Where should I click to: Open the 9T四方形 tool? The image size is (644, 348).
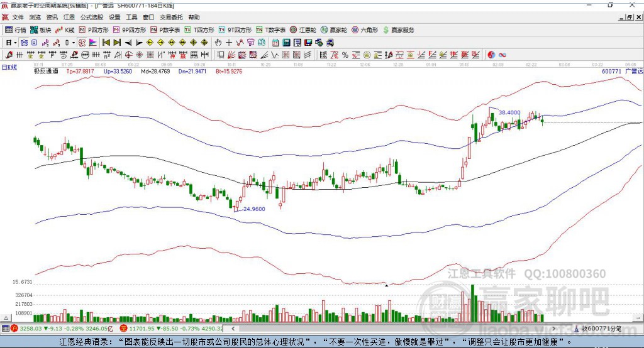[235, 30]
